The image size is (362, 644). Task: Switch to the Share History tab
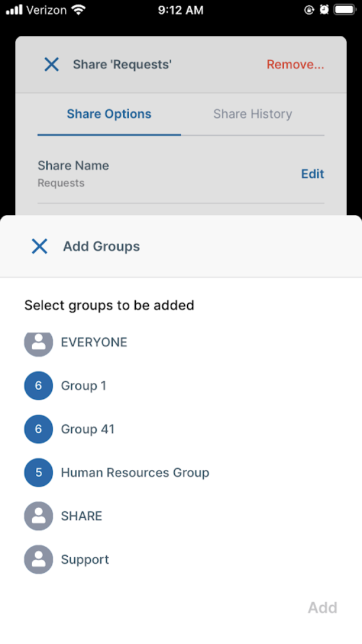(x=253, y=114)
